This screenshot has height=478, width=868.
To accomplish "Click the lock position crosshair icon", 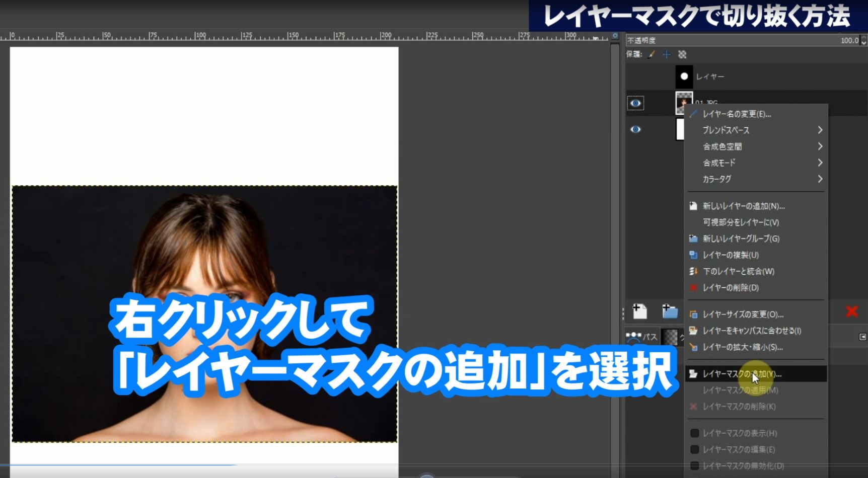I will coord(667,54).
